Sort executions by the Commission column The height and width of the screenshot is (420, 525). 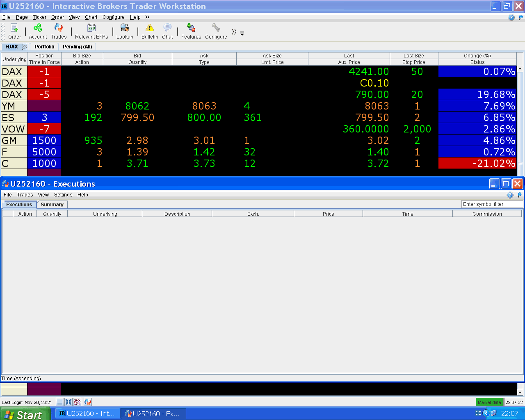(487, 214)
